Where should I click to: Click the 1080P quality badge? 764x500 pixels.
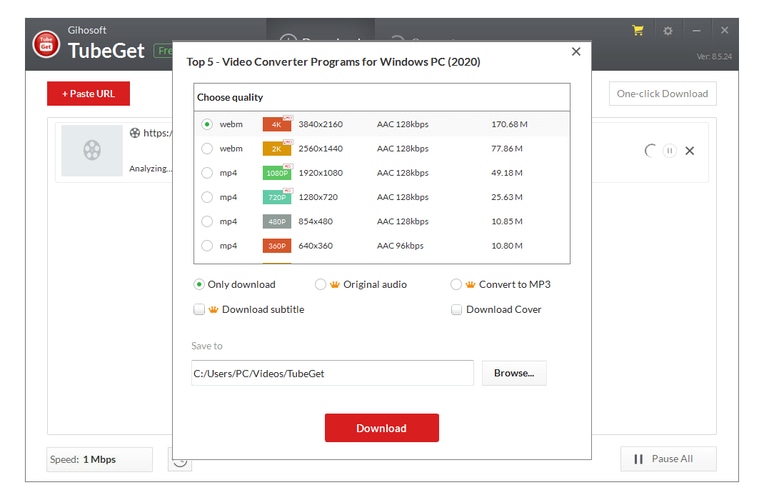pos(277,173)
